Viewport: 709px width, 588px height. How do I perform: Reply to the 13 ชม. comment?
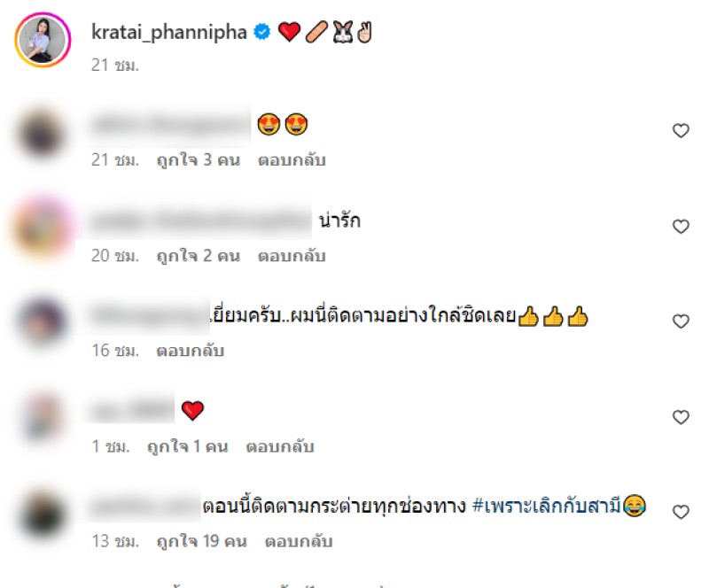click(299, 541)
